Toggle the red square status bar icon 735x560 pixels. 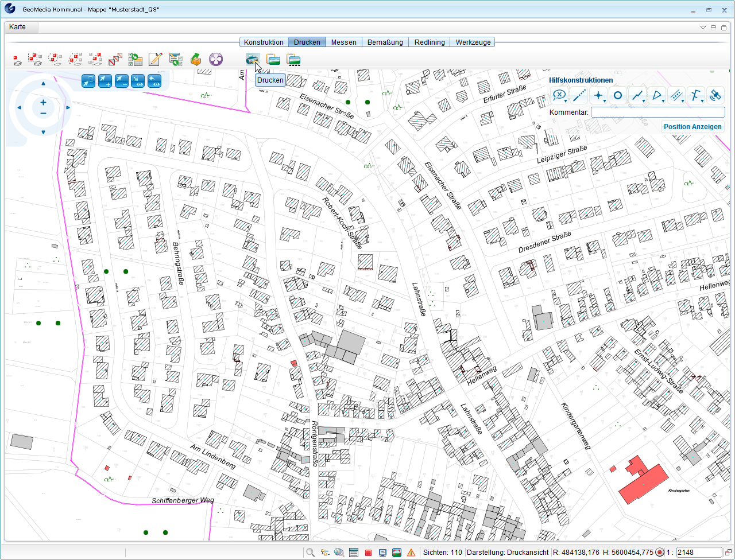point(368,553)
